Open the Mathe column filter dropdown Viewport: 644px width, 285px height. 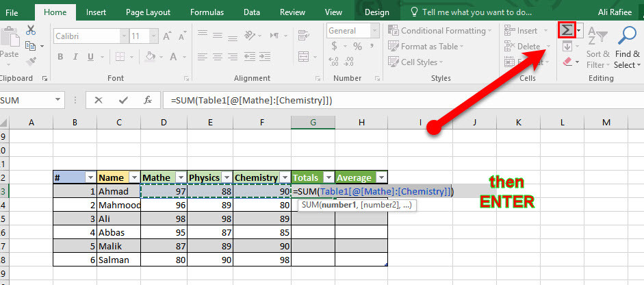pos(180,177)
